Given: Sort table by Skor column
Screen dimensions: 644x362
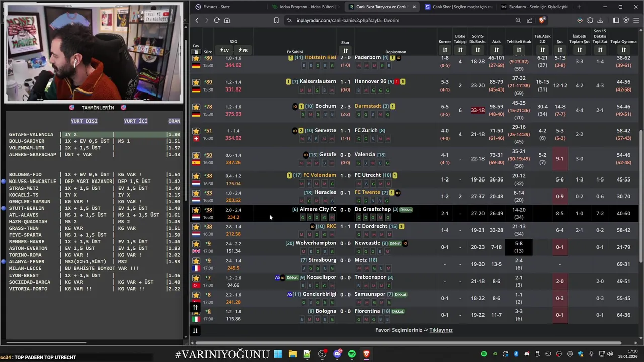Looking at the screenshot, I should 345,51.
